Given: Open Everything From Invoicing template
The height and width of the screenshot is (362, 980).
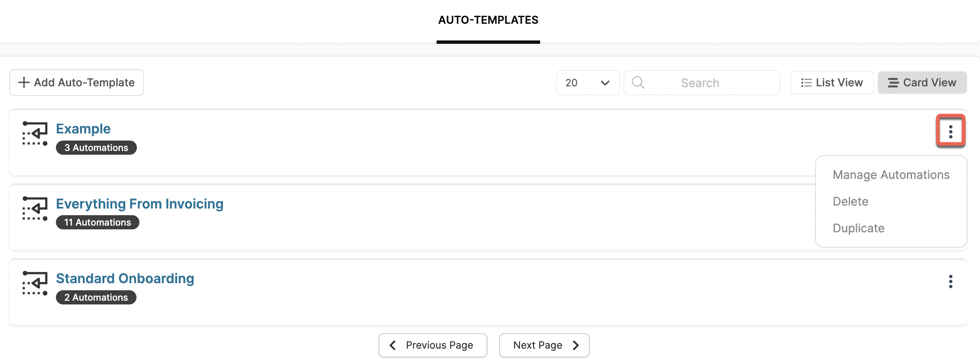Looking at the screenshot, I should point(139,204).
